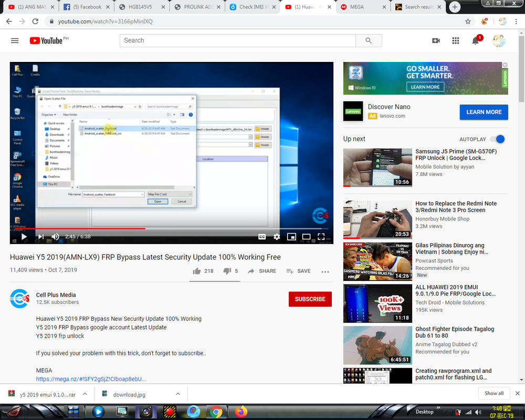Open the ad info icon on banner
525x420 pixels.
505,65
